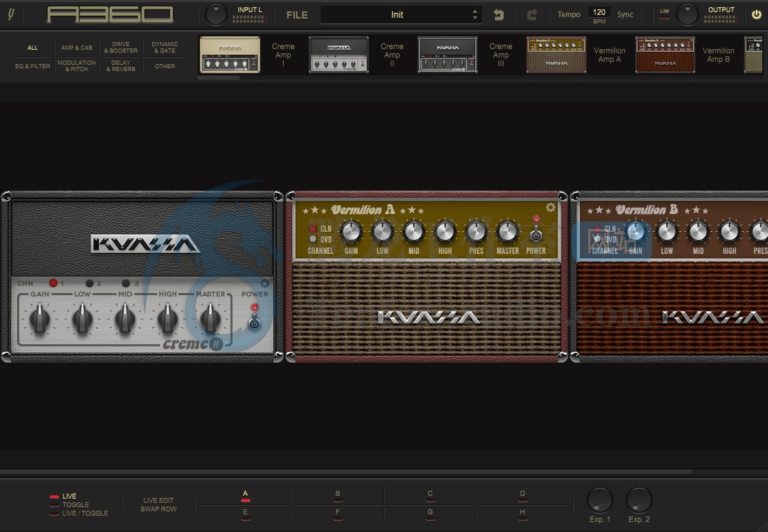Activate footswitch C
This screenshot has width=768, height=532.
pyautogui.click(x=430, y=496)
